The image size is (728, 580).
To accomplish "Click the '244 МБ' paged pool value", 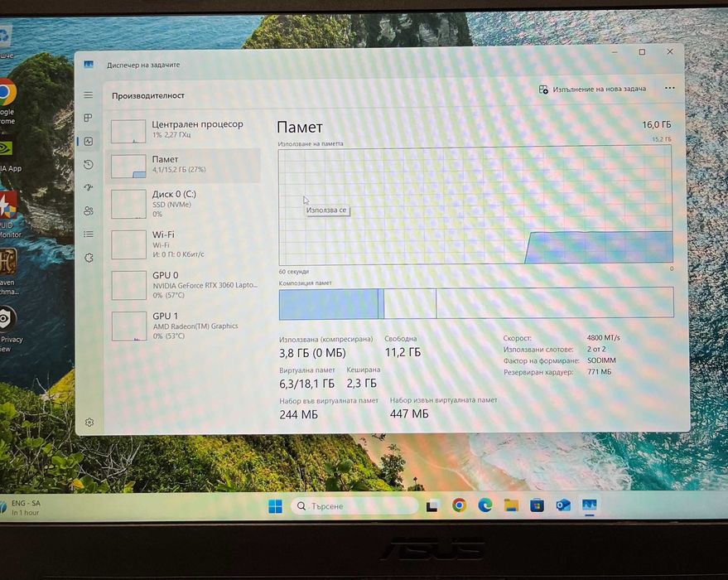I will point(298,414).
